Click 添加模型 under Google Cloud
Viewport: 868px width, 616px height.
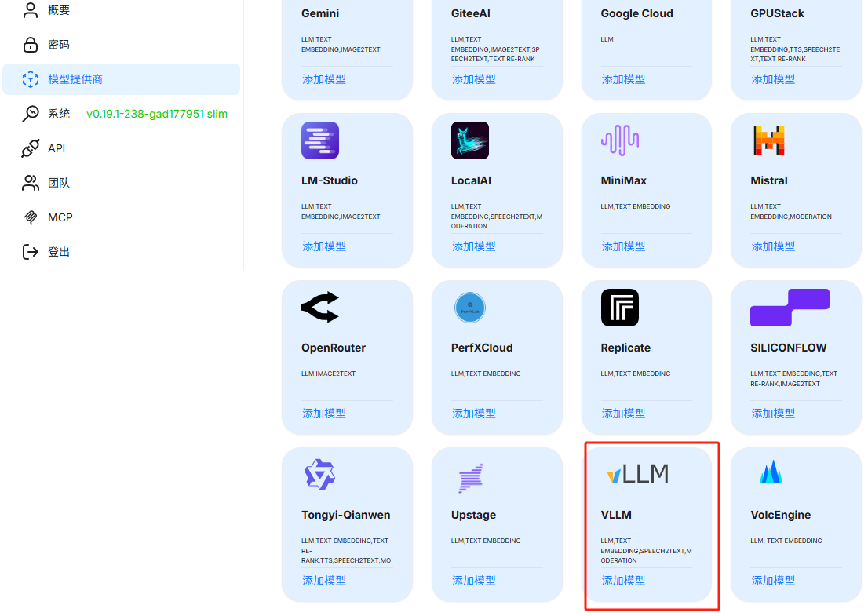point(624,79)
